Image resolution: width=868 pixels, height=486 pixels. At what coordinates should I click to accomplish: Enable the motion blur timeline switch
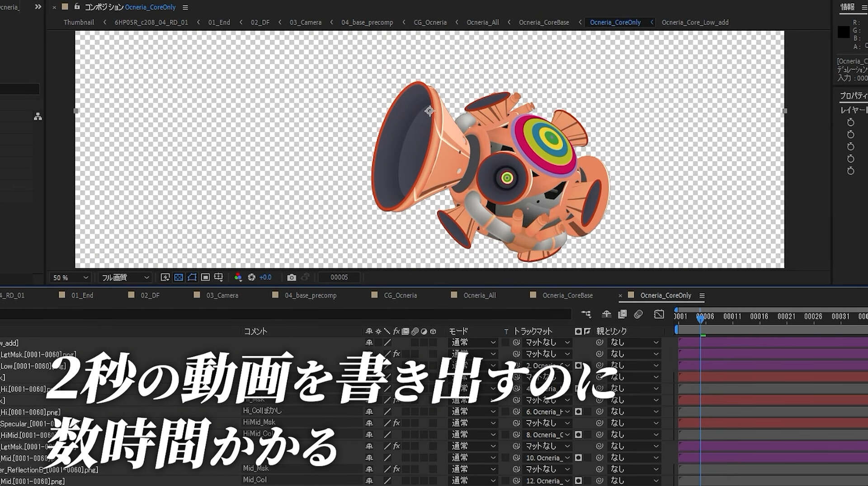click(638, 314)
